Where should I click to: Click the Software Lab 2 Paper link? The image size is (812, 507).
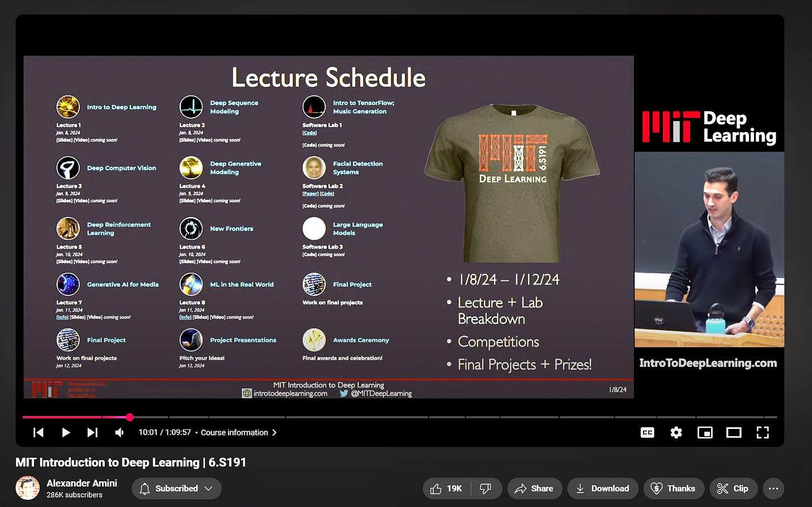(311, 194)
